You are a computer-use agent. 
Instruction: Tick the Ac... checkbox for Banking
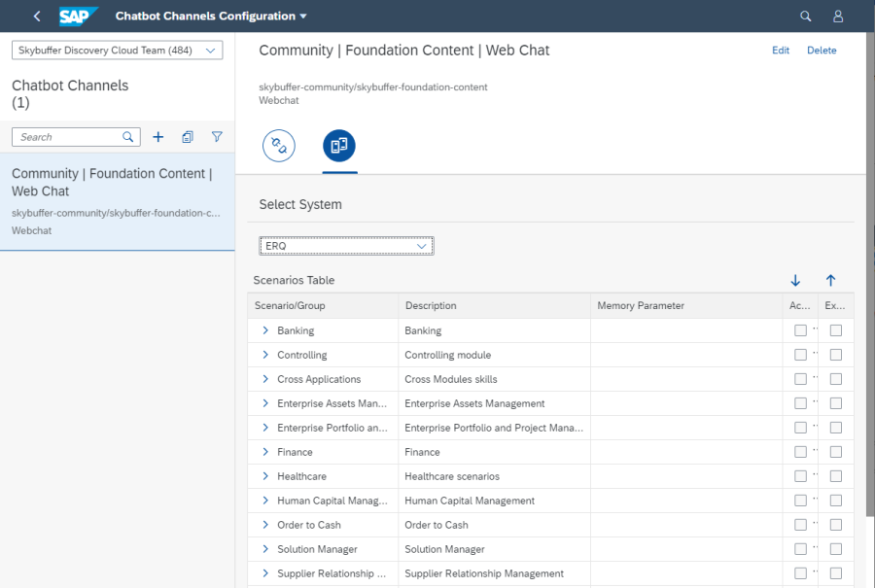point(800,330)
